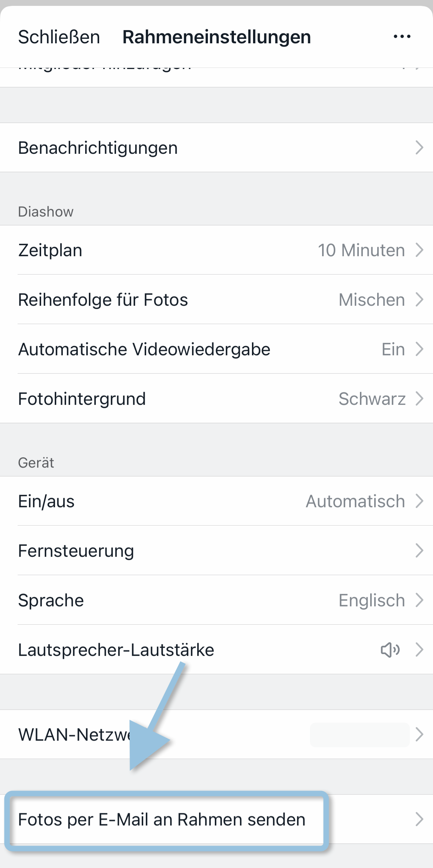Tap the chevron on the Fernsteuerung row
Viewport: 433px width, 868px height.
point(419,551)
